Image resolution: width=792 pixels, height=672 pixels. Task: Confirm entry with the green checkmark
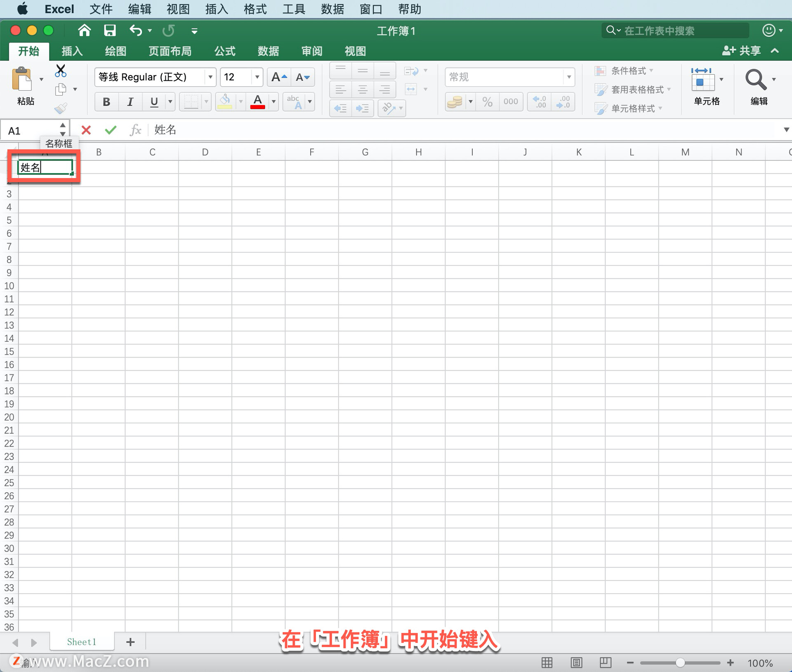111,130
